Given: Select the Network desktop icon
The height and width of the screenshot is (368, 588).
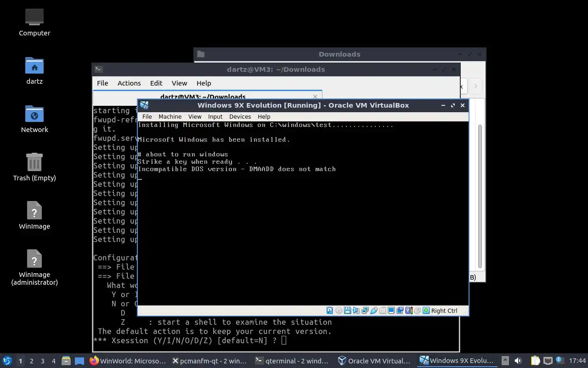Looking at the screenshot, I should [34, 119].
